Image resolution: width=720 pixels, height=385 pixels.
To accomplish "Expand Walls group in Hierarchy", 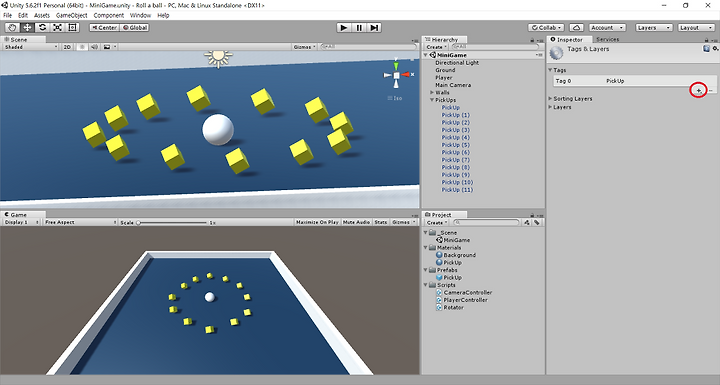I will coord(432,92).
